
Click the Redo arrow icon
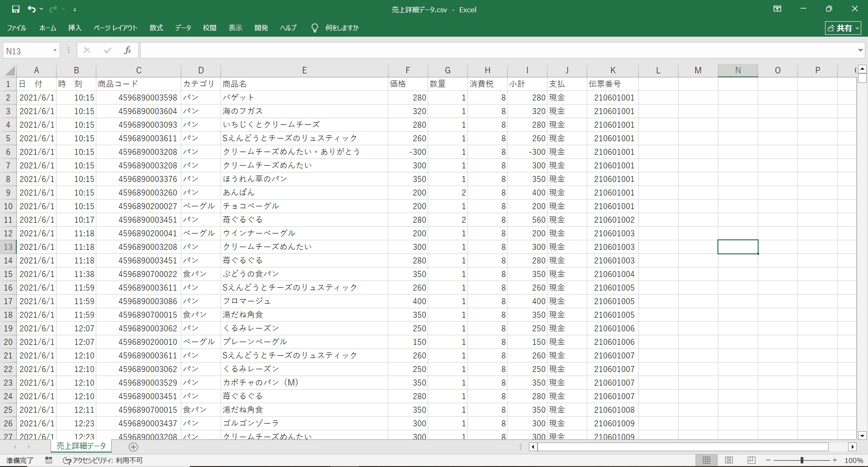pyautogui.click(x=53, y=9)
